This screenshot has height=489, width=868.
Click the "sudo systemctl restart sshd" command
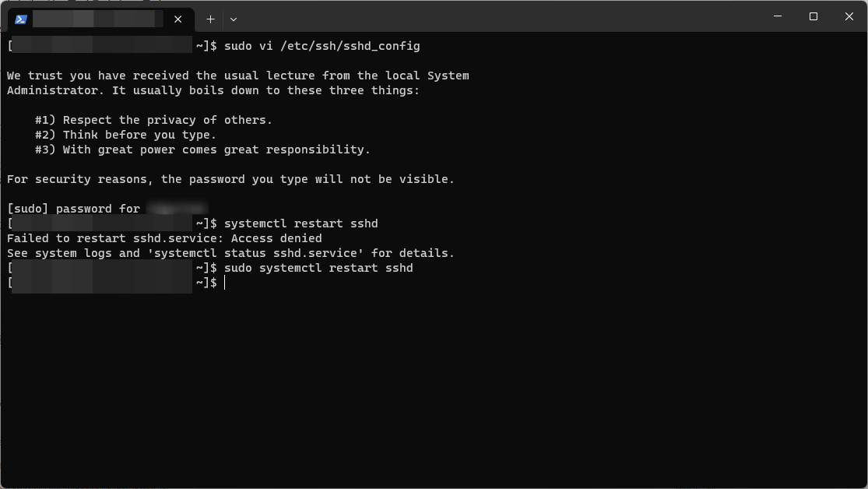point(318,268)
